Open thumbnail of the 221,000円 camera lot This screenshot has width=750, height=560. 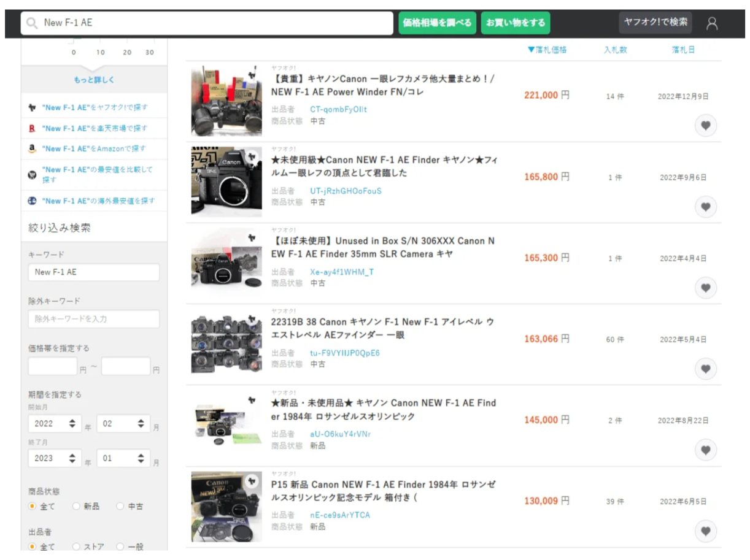(226, 101)
